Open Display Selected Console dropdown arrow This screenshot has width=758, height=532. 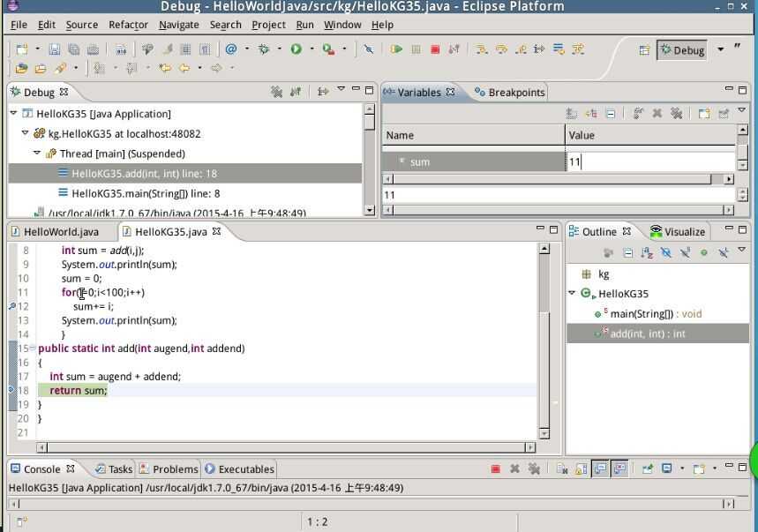coord(682,468)
